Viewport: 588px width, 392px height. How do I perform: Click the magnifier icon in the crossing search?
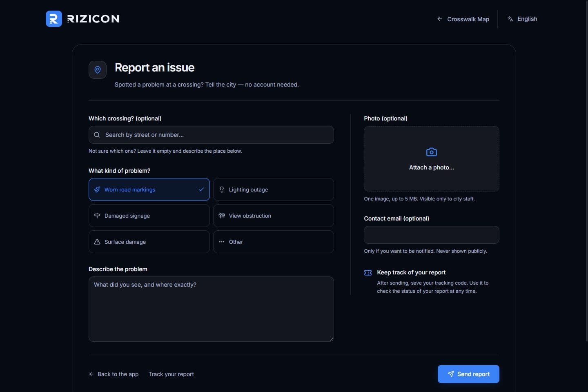(x=97, y=135)
